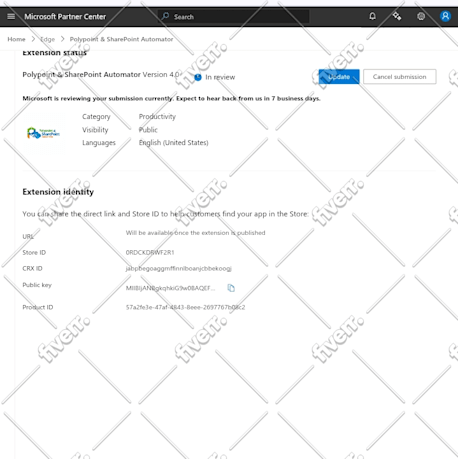Image resolution: width=458 pixels, height=459 pixels.
Task: Click Public visibility value
Action: [148, 130]
